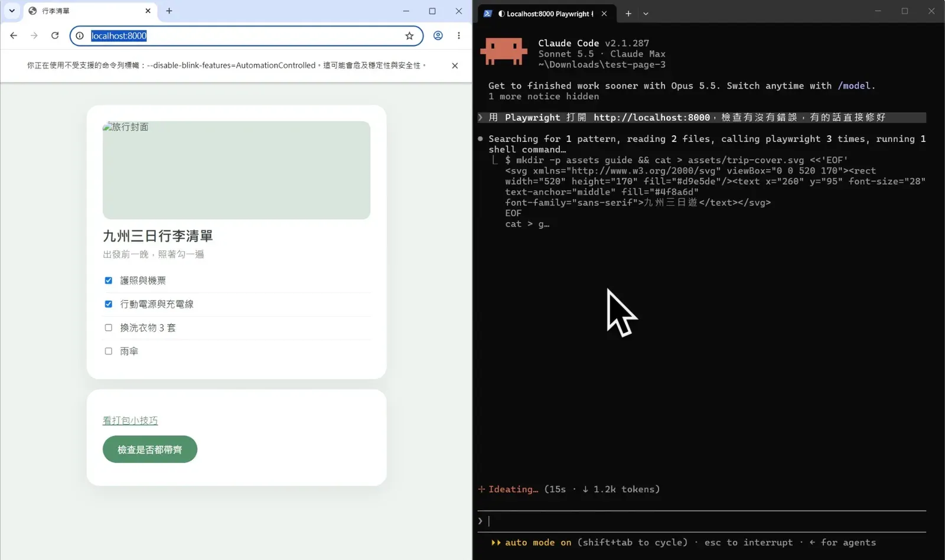Viewport: 945px width, 560px height.
Task: Close the 行李清單 browser tab
Action: coord(148,11)
